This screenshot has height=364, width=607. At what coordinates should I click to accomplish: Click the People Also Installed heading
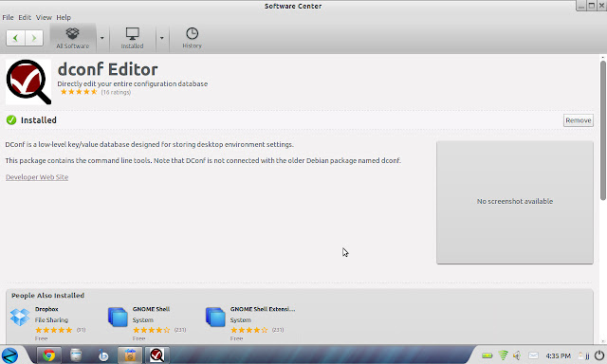click(x=47, y=296)
